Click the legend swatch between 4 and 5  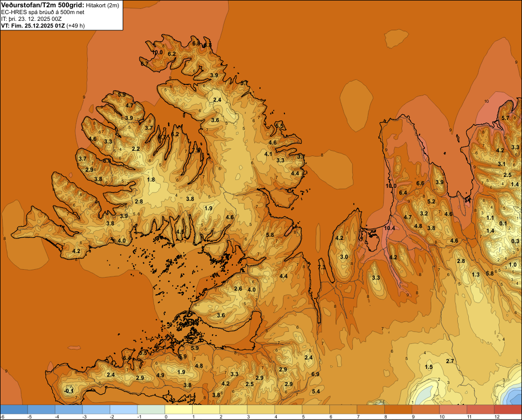(x=288, y=410)
